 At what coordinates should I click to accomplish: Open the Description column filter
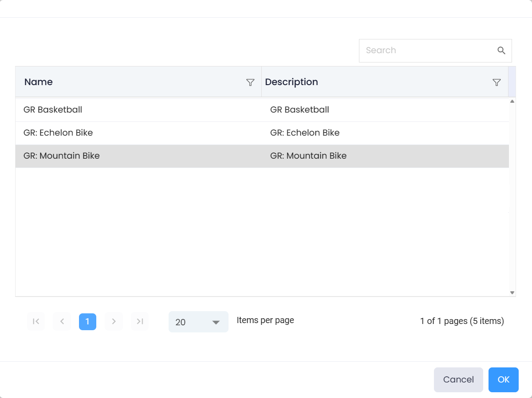tap(497, 82)
